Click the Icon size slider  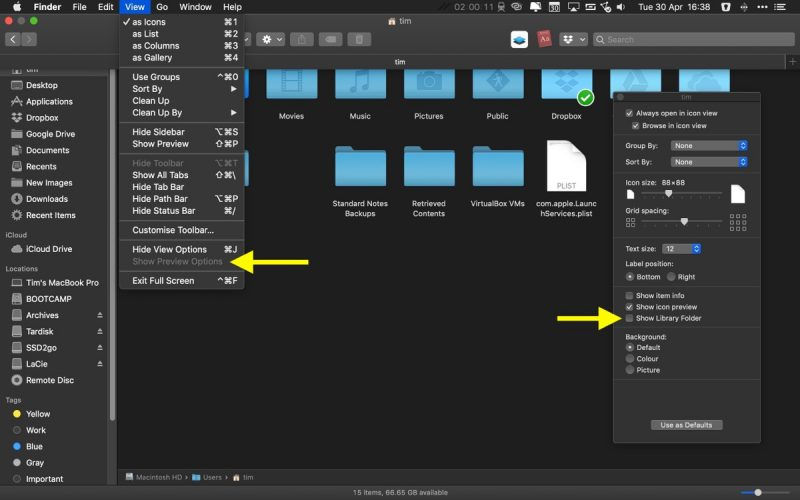682,193
